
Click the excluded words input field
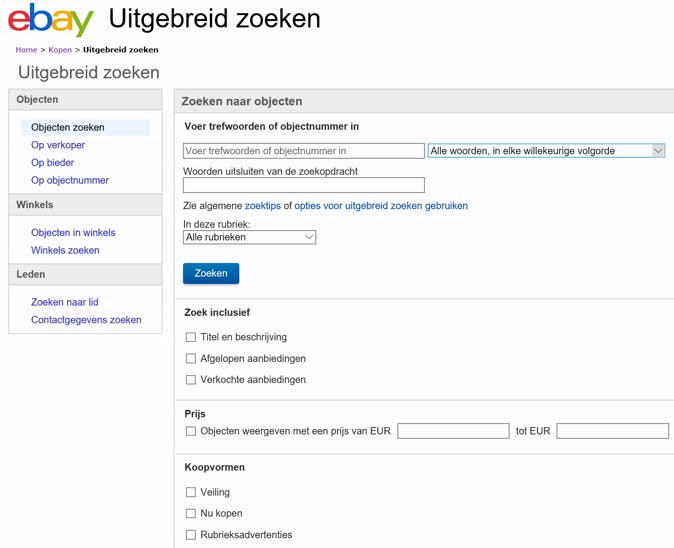click(x=304, y=185)
